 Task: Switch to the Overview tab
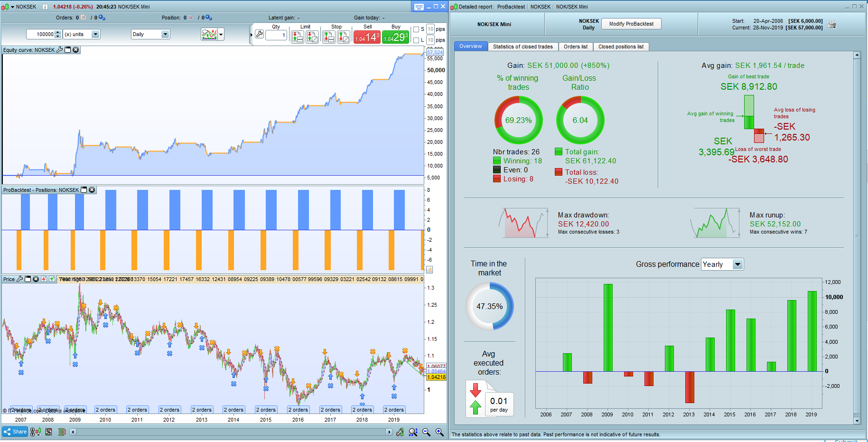[x=471, y=47]
